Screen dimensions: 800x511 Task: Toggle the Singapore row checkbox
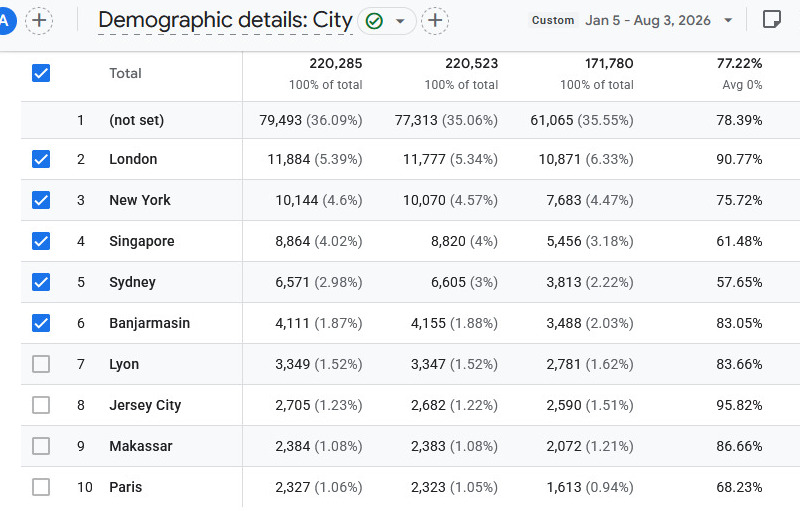pos(41,241)
